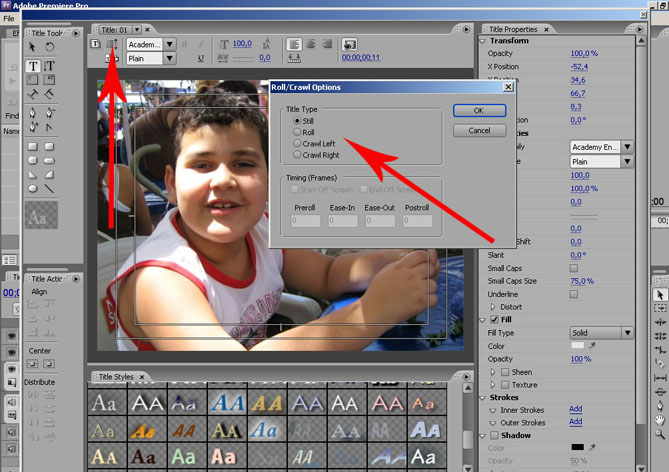
Task: Click the Fill color swatch
Action: point(577,345)
